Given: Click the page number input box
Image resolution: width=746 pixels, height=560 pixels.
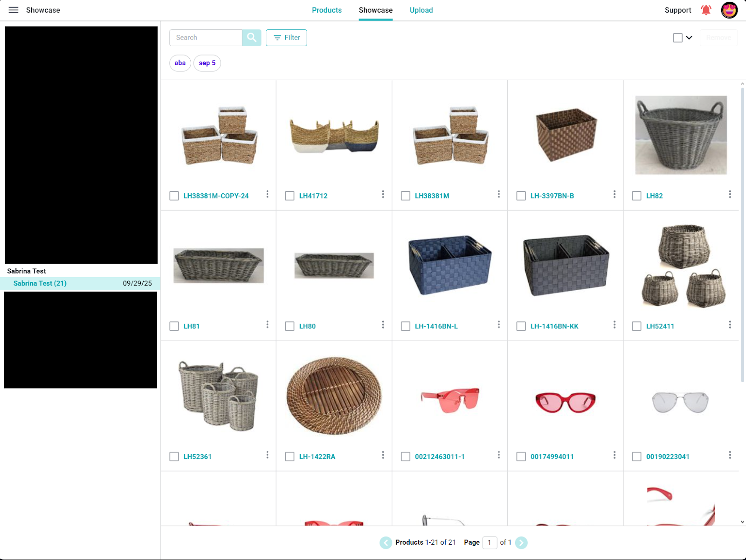Looking at the screenshot, I should click(x=490, y=542).
